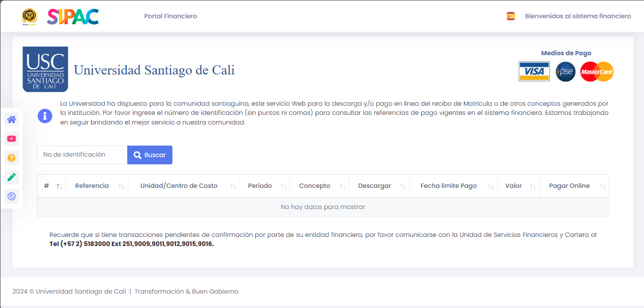Click the PSE payment logo

[565, 72]
